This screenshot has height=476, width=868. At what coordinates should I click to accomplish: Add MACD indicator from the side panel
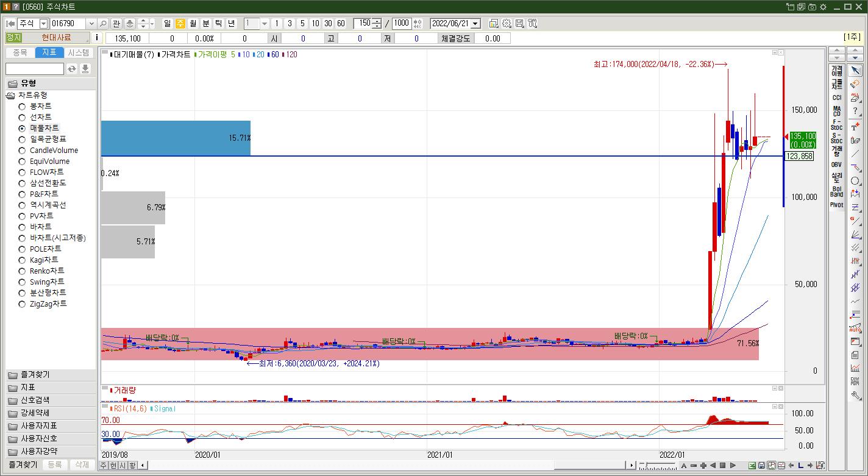[x=836, y=111]
